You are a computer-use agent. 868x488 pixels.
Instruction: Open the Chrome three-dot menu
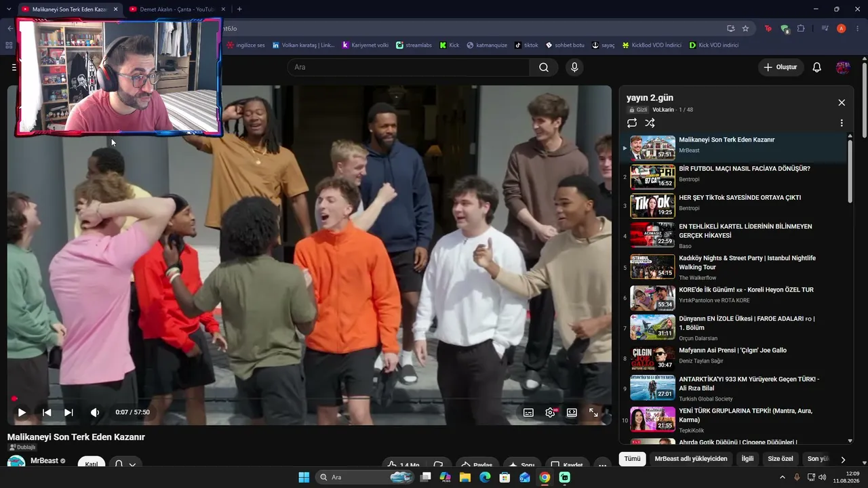point(858,28)
